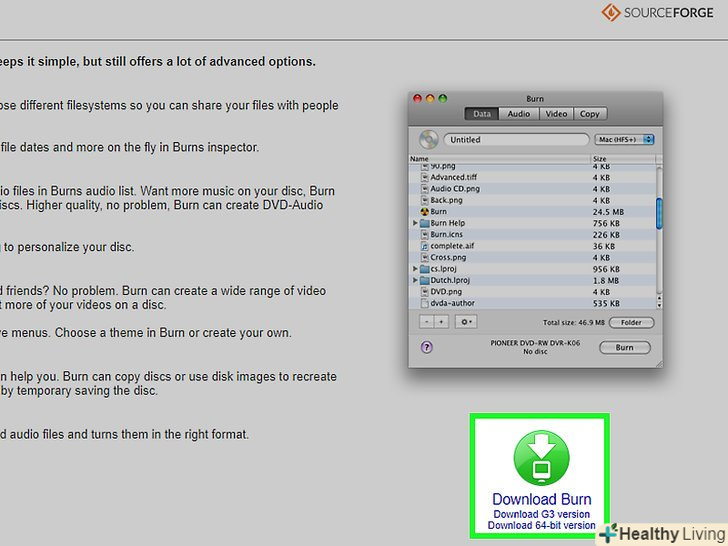The width and height of the screenshot is (728, 546).
Task: Select the Advanced.tiff file row
Action: [x=533, y=177]
